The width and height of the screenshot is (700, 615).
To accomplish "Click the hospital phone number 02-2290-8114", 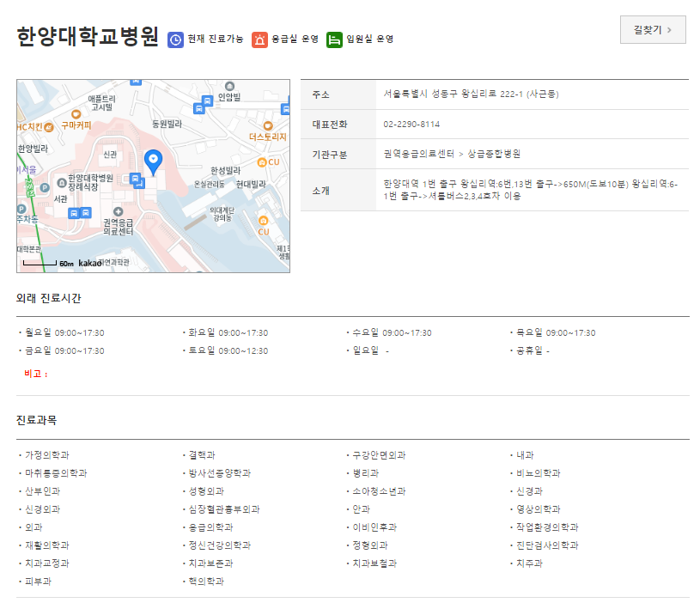I will (411, 124).
